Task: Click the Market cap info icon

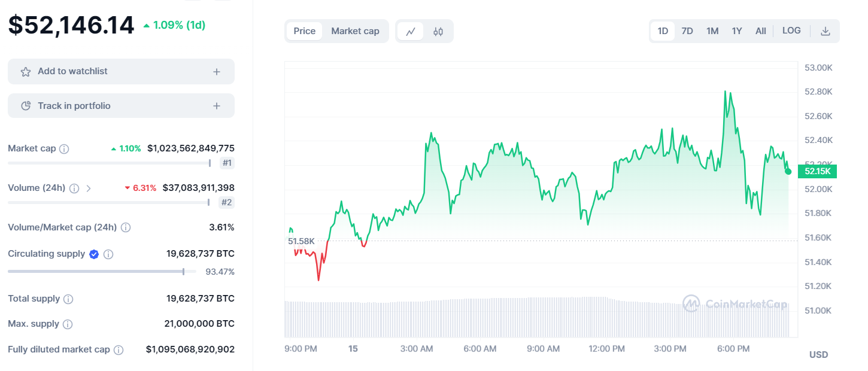Action: pyautogui.click(x=64, y=148)
